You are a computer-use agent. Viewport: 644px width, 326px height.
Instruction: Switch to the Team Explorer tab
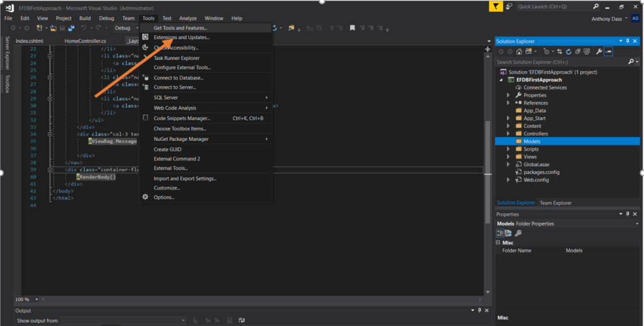(x=555, y=203)
